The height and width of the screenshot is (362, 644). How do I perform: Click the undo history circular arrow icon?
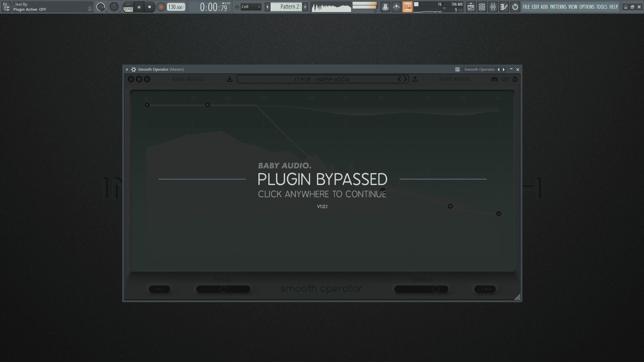tap(515, 7)
